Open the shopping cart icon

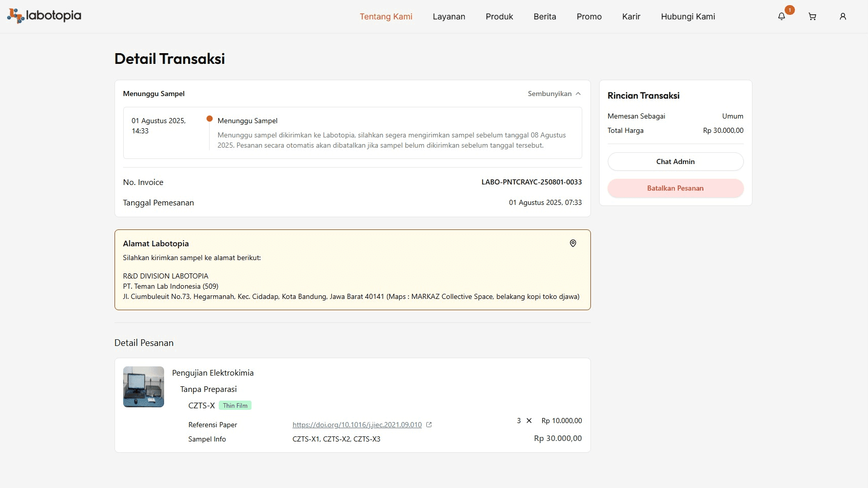pos(812,16)
